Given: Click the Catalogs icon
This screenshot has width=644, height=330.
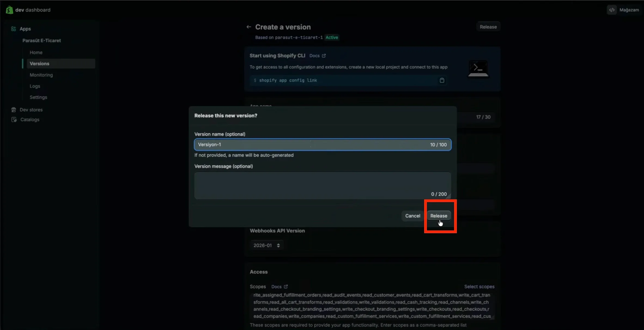Looking at the screenshot, I should [14, 119].
